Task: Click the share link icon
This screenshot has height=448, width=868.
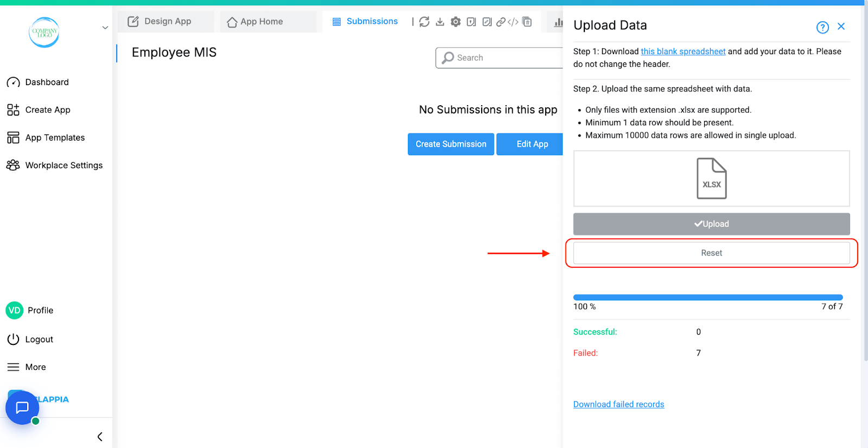Action: point(501,22)
